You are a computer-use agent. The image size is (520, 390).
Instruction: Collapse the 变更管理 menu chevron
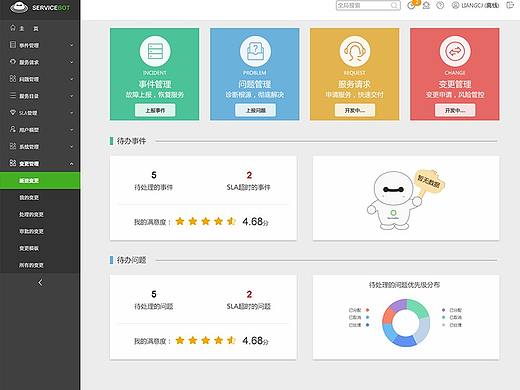[72, 164]
